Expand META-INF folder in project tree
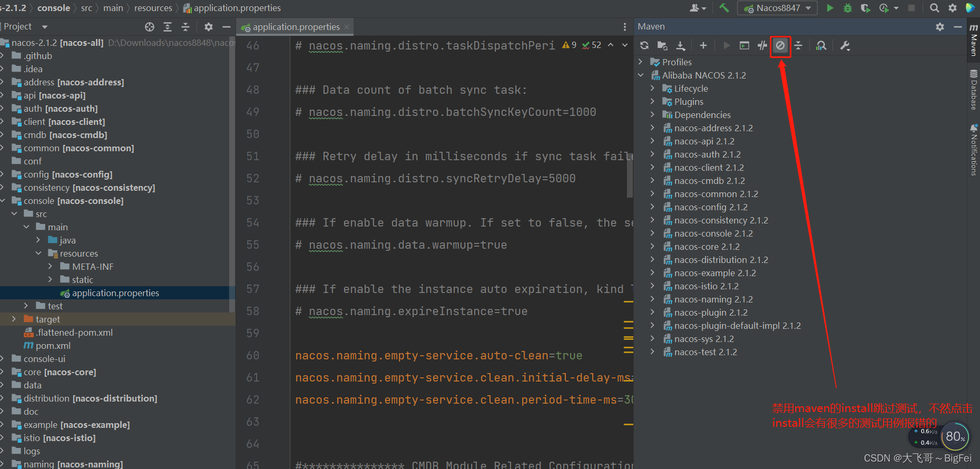Image resolution: width=980 pixels, height=469 pixels. click(50, 266)
